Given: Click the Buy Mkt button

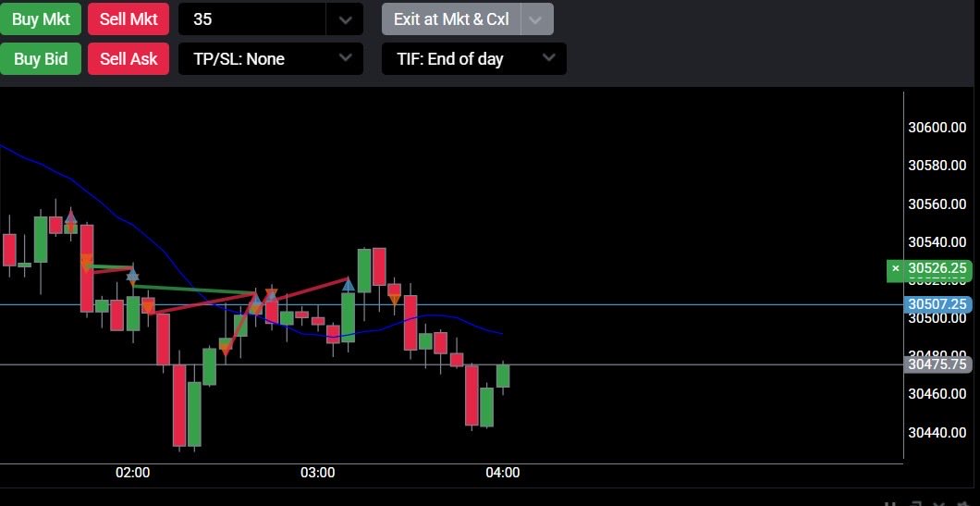Looking at the screenshot, I should tap(41, 19).
